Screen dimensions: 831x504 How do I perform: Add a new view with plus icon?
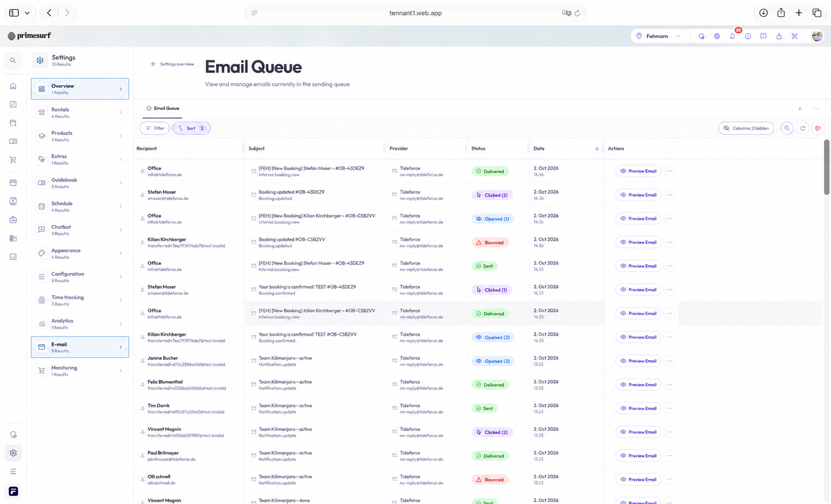tap(800, 109)
